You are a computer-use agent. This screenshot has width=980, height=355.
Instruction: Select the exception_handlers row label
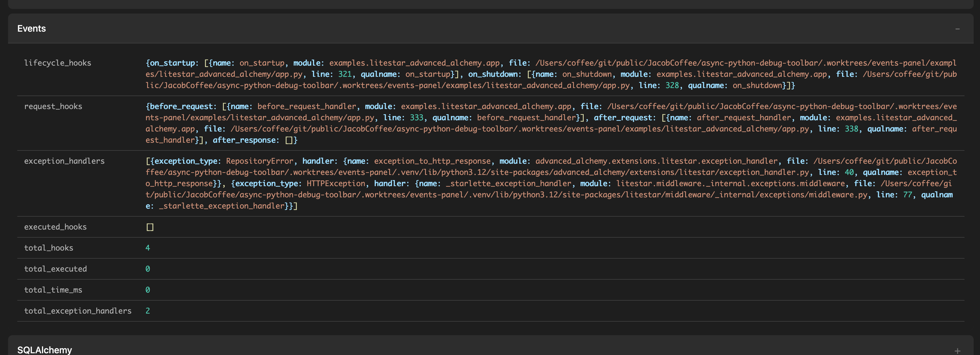64,161
